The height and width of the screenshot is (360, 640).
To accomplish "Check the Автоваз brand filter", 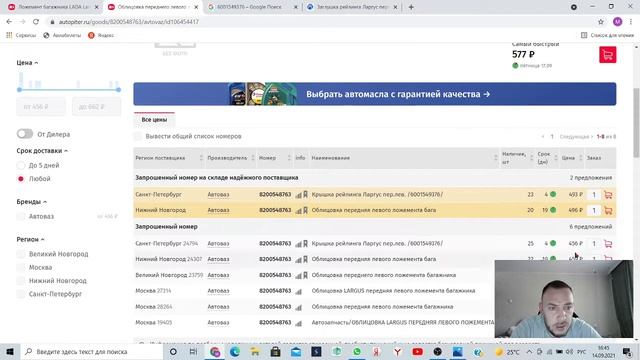I will [21, 216].
